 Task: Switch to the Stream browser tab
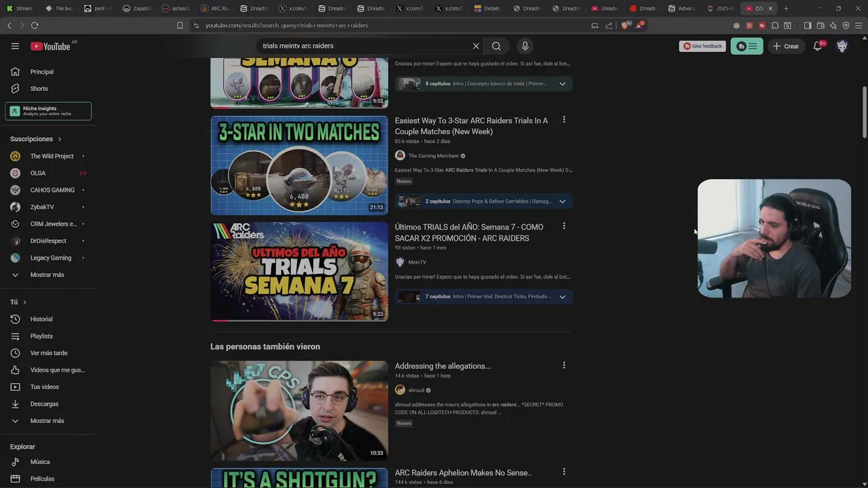point(19,8)
